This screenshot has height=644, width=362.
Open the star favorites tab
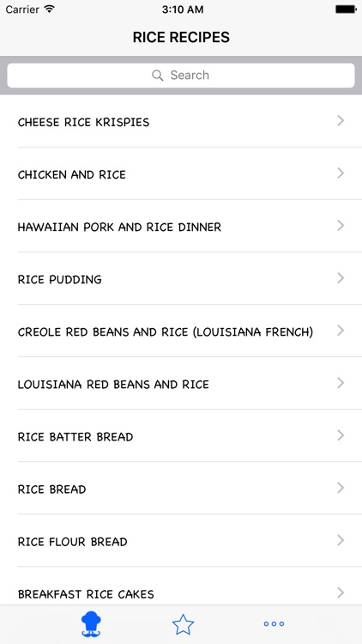tap(183, 625)
